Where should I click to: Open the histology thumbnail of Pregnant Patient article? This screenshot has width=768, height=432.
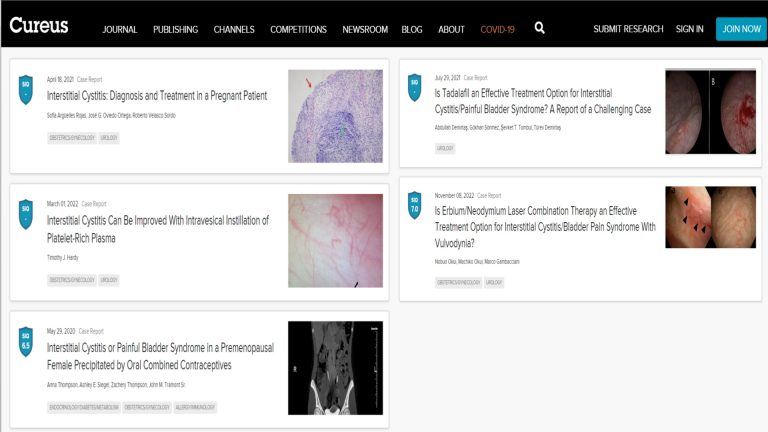(x=335, y=116)
